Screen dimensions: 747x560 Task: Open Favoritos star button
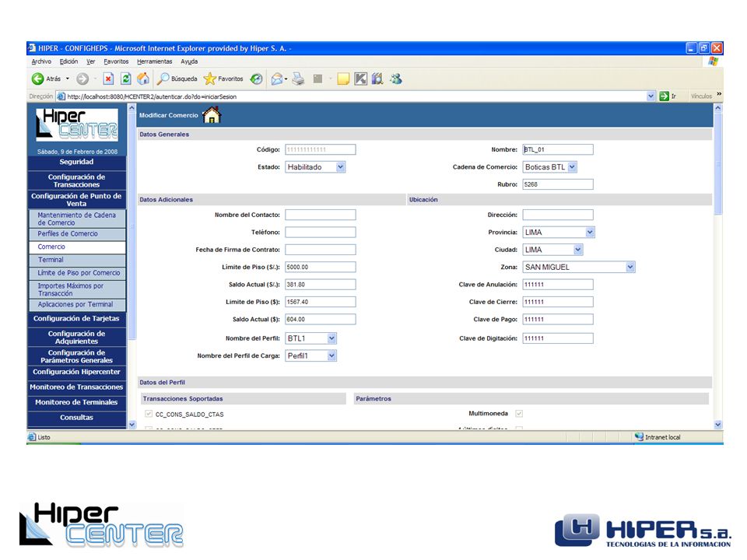(x=223, y=79)
